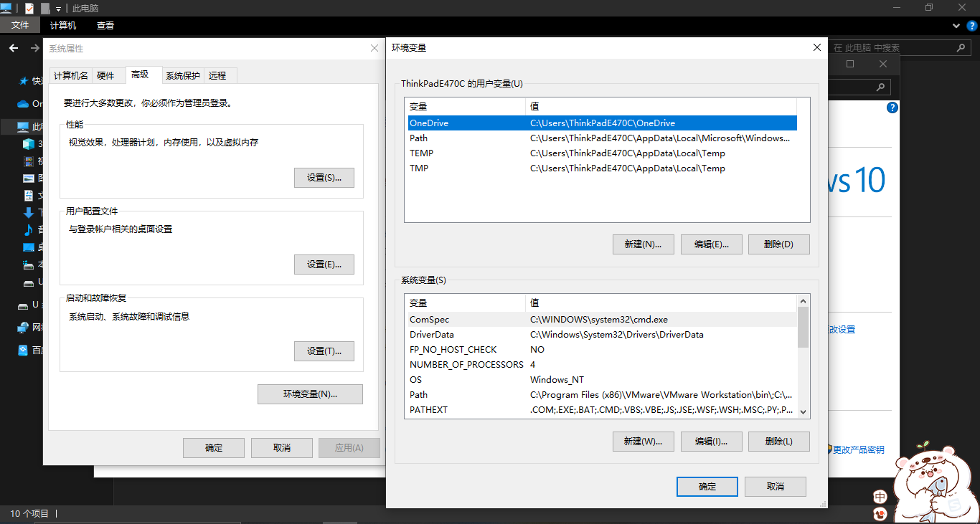Image resolution: width=980 pixels, height=524 pixels.
Task: Click 新建(W) for system variables
Action: point(644,441)
